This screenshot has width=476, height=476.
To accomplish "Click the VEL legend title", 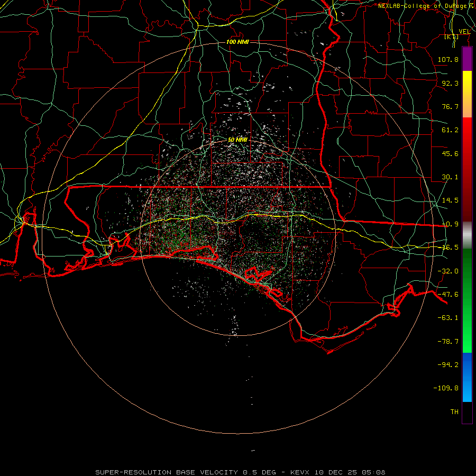I will pos(464,32).
